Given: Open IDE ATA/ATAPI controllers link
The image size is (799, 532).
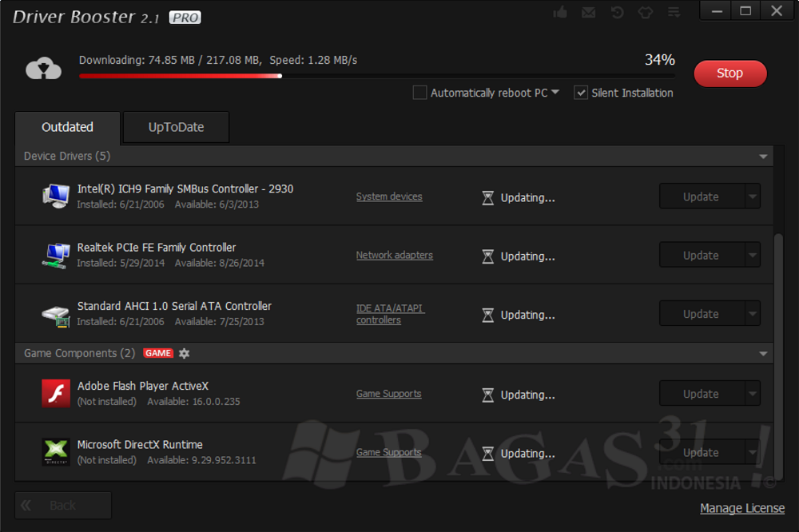Looking at the screenshot, I should (x=391, y=314).
